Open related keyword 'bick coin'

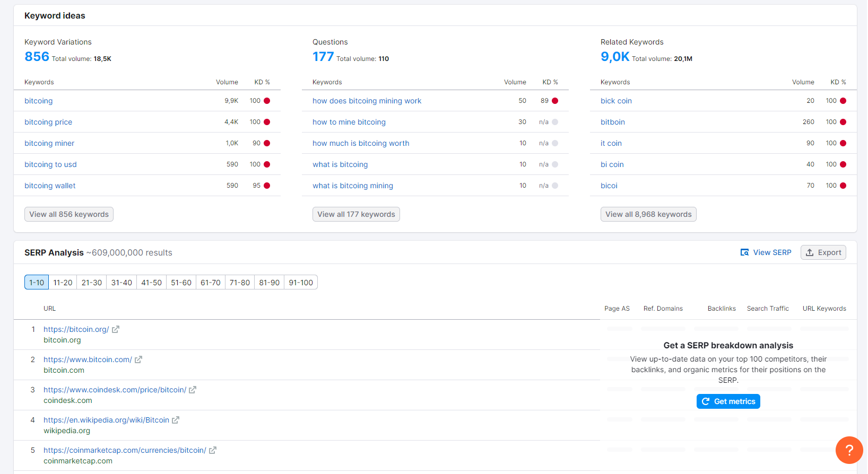point(616,101)
